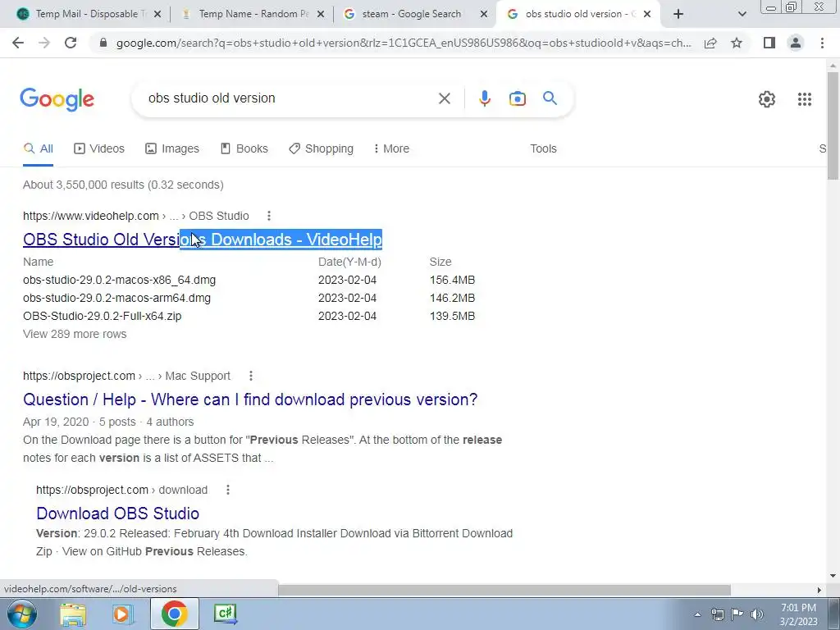Start voice search with microphone

[x=484, y=98]
